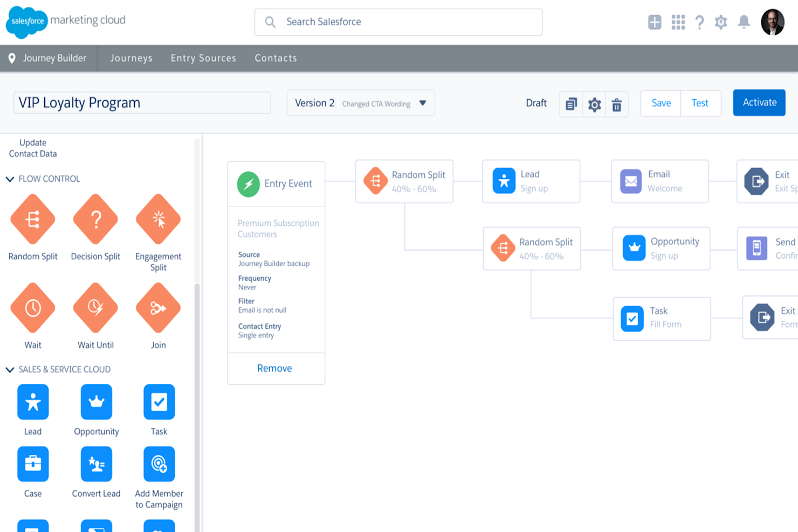798x532 pixels.
Task: Go to the Contacts tab
Action: coord(276,58)
